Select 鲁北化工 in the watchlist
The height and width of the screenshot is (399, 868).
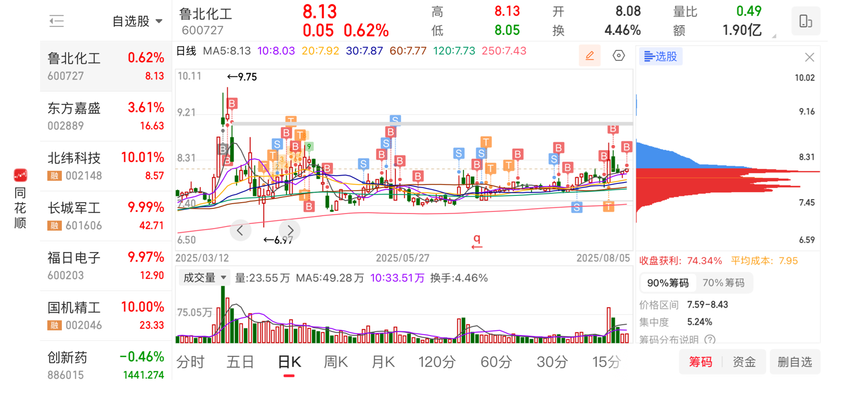106,66
